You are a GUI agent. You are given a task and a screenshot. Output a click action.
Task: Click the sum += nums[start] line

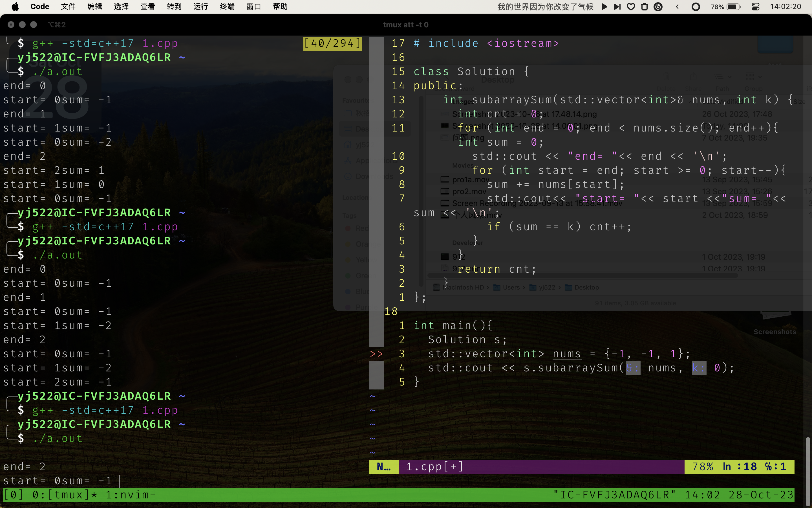tap(556, 185)
